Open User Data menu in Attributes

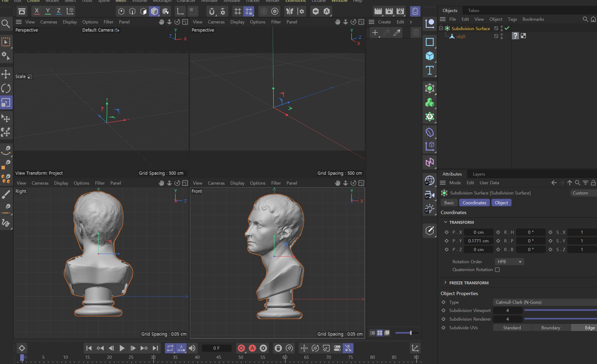[489, 183]
